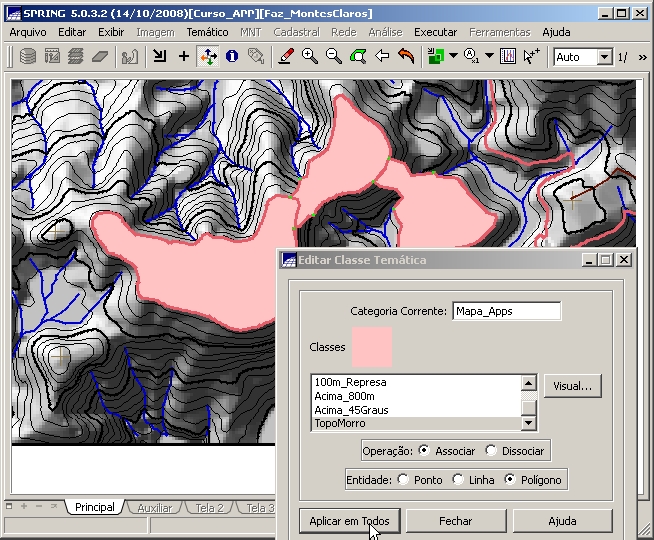Click the left arrow previous view icon

point(381,57)
